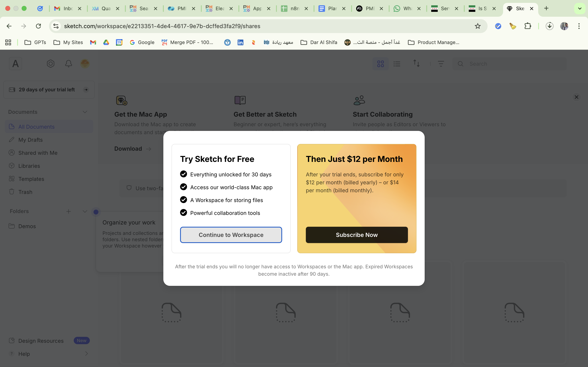The image size is (588, 367).
Task: Click Continue to Workspace button
Action: tap(231, 235)
